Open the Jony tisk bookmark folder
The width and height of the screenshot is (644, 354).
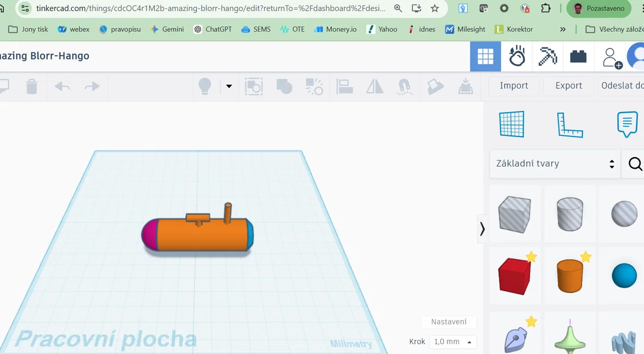point(28,29)
